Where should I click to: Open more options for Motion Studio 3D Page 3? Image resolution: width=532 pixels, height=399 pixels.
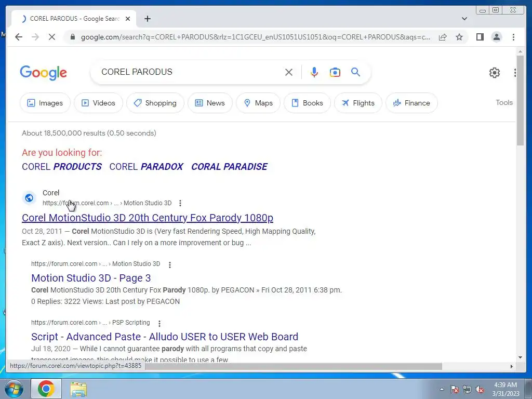170,264
